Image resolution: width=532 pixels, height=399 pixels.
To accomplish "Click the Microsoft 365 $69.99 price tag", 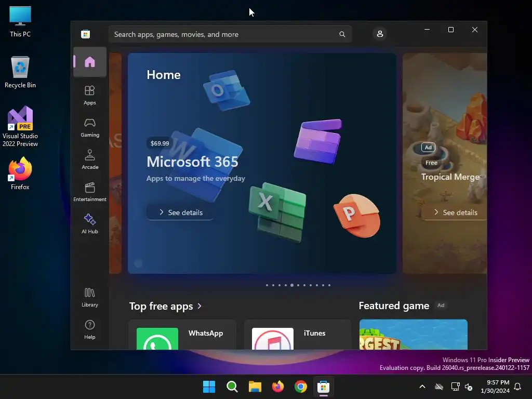I will click(160, 143).
